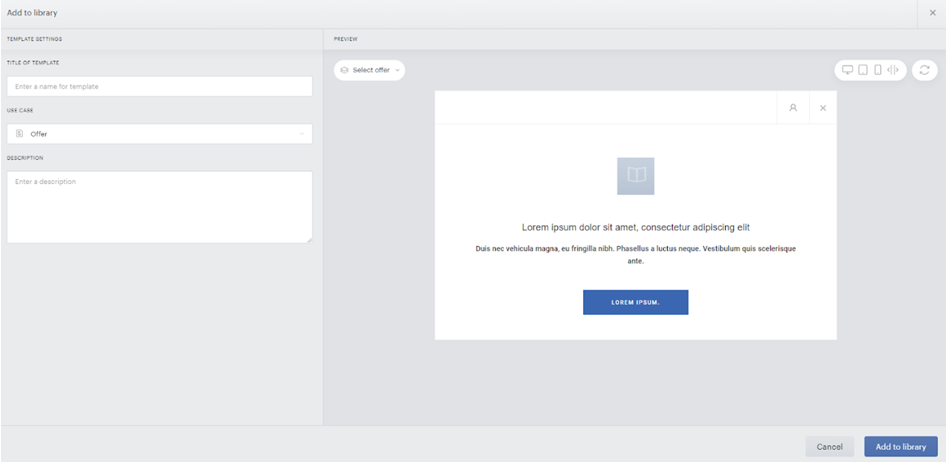Click the user profile icon in preview
Viewport: 949px width, 463px height.
coord(793,108)
